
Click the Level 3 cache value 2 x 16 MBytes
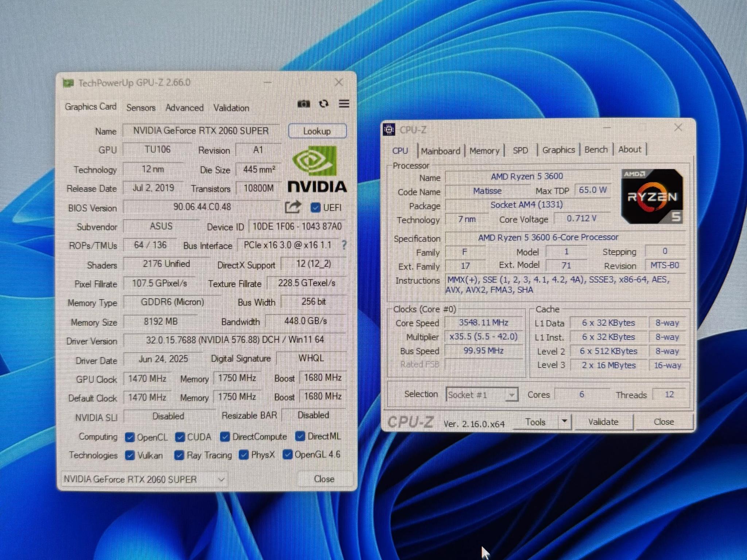click(608, 365)
